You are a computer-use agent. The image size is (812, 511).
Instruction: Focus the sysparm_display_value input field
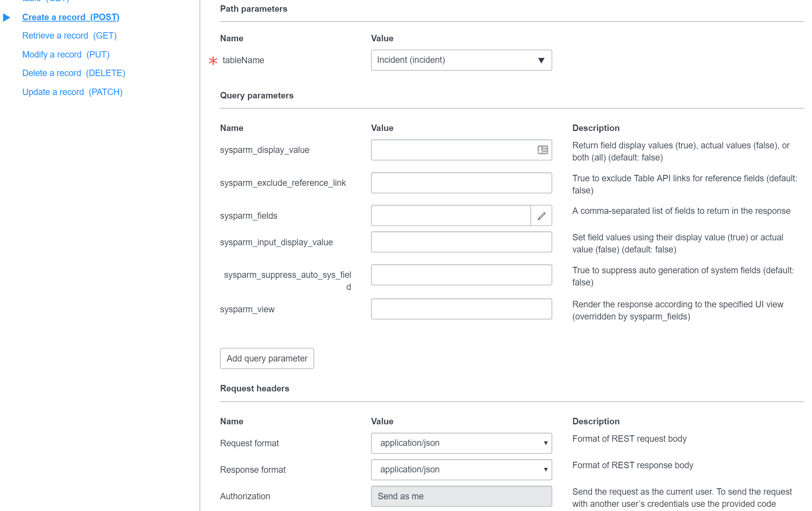[x=452, y=150]
